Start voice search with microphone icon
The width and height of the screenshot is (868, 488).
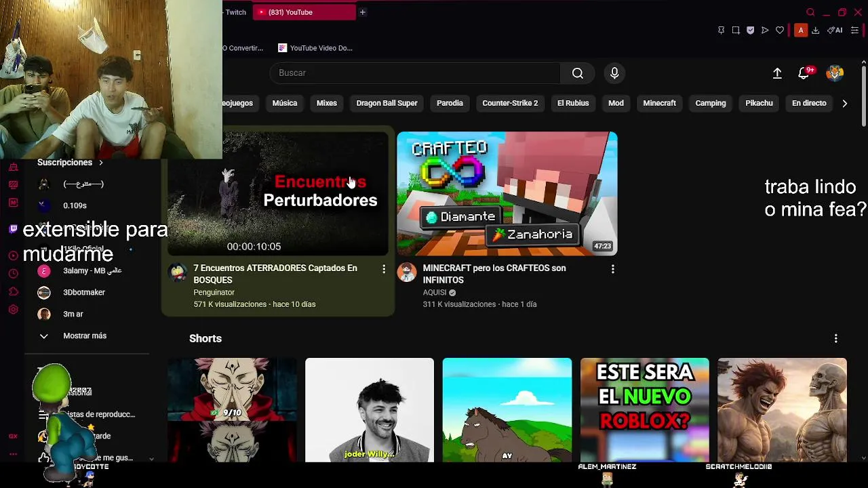pyautogui.click(x=614, y=73)
